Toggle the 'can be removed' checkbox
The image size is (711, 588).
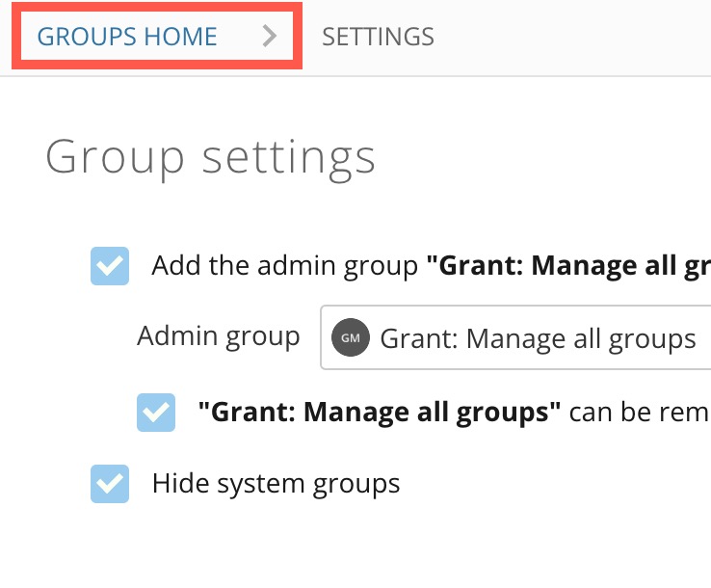tap(156, 413)
